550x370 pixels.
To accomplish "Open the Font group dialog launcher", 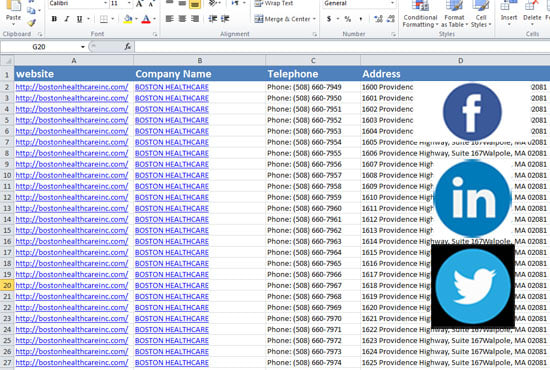I will pos(155,34).
